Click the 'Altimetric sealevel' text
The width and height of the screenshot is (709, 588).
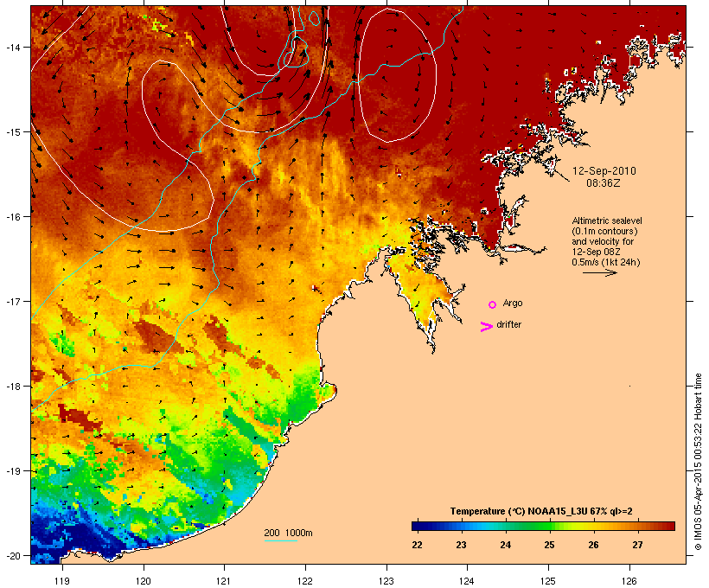click(x=607, y=220)
